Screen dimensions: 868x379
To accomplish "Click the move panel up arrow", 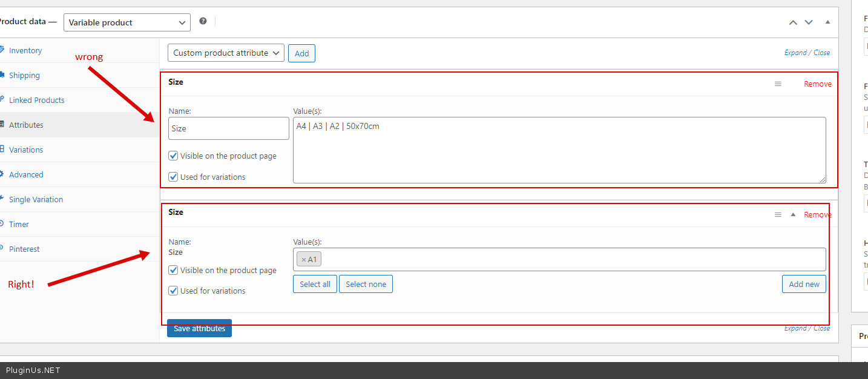I will pos(793,22).
